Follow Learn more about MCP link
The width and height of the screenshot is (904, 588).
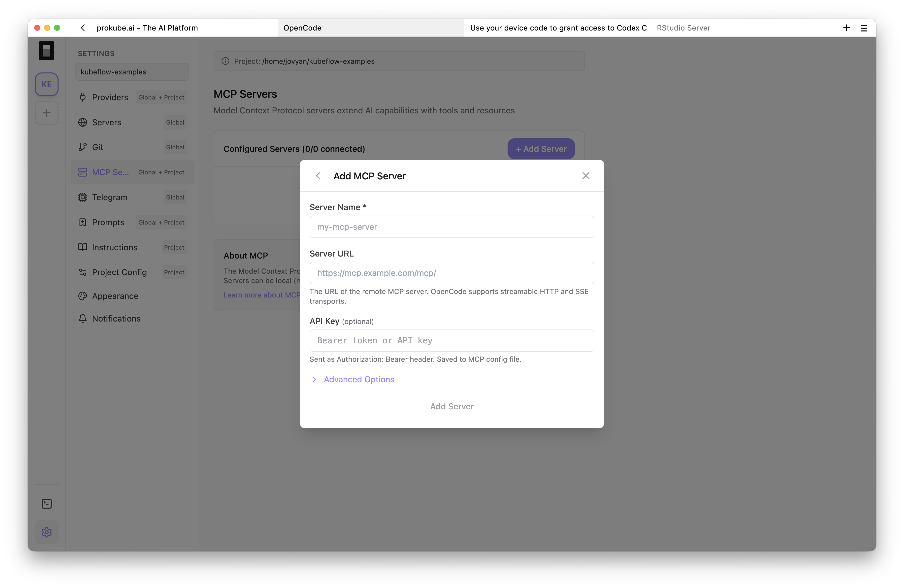262,295
